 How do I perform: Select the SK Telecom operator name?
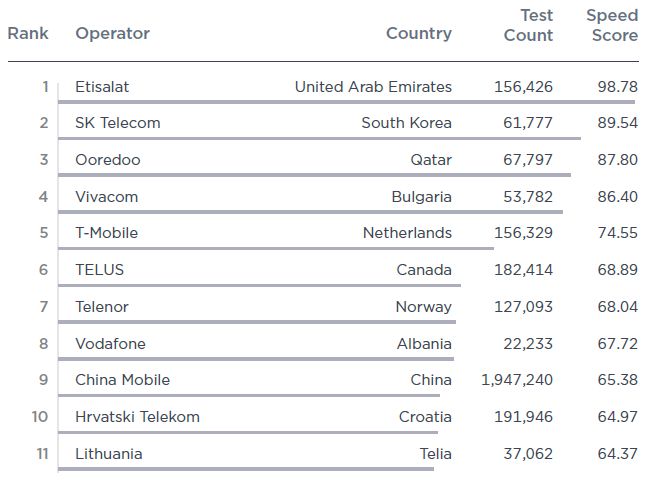tap(117, 123)
